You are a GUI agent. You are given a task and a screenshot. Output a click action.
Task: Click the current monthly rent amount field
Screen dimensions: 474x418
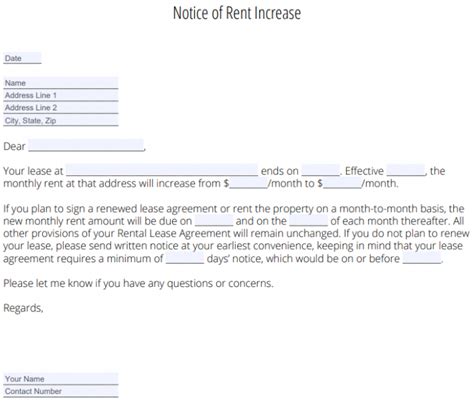(x=248, y=183)
